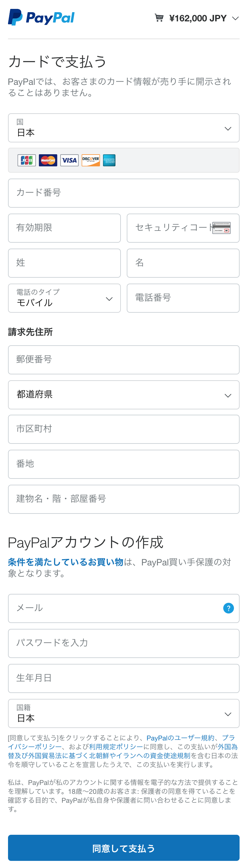Click the security code card hint icon

[x=221, y=228]
